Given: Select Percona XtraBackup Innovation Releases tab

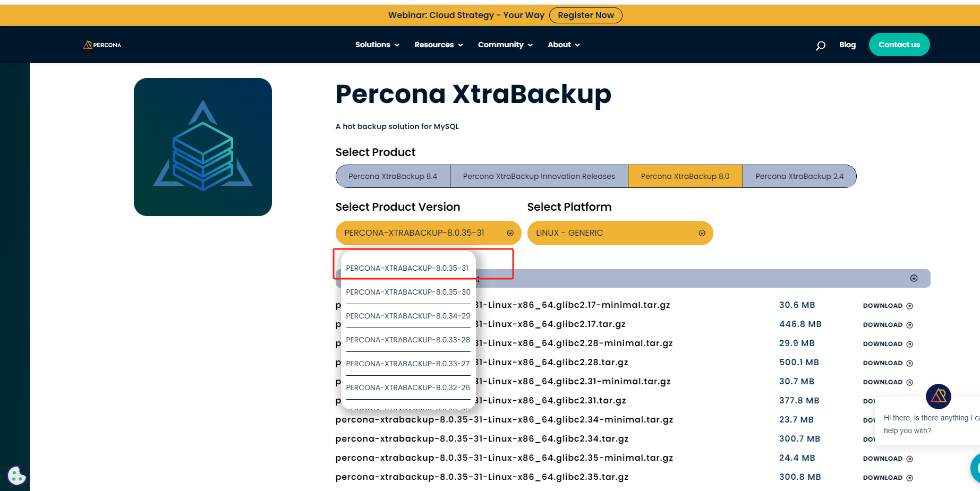Looking at the screenshot, I should tap(539, 176).
